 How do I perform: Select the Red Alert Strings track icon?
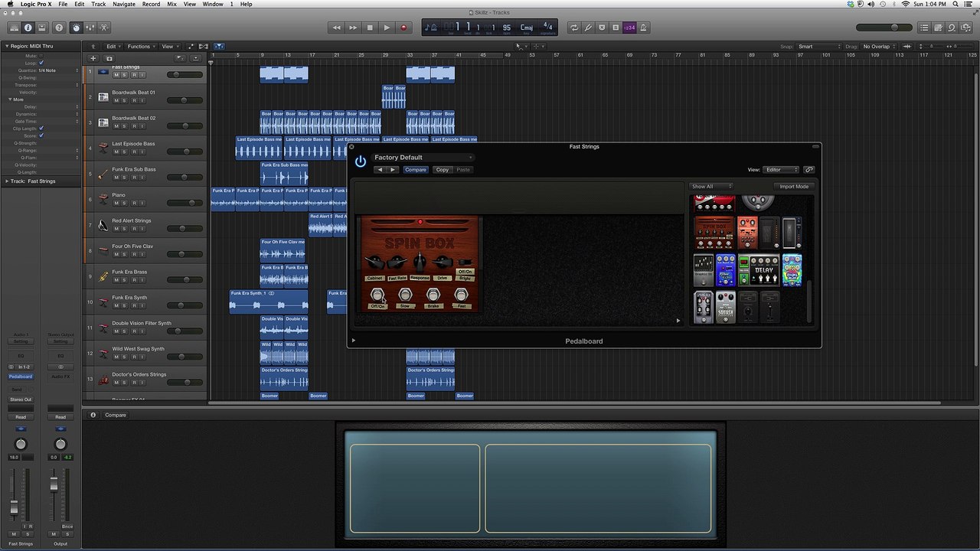[103, 225]
